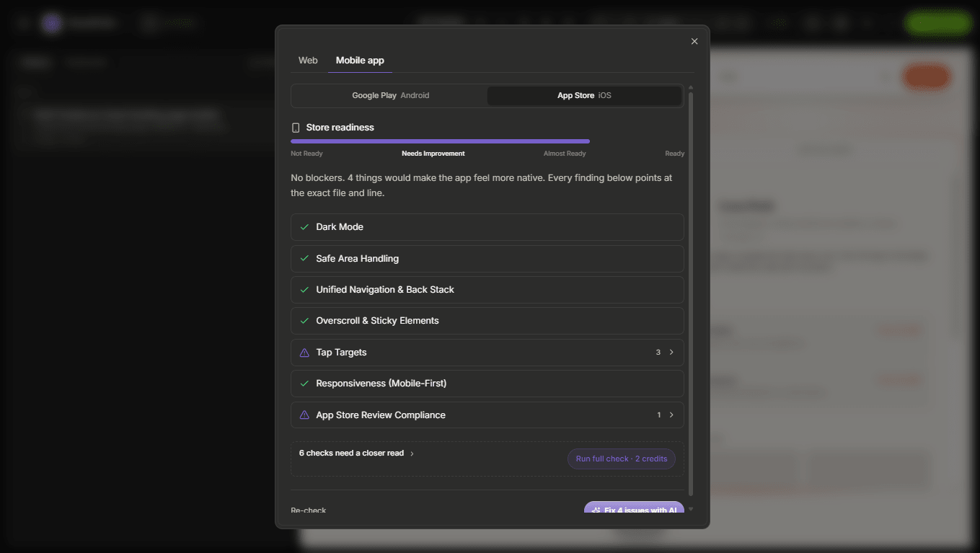Close the store readiness dialog
This screenshot has height=553, width=980.
tap(694, 41)
